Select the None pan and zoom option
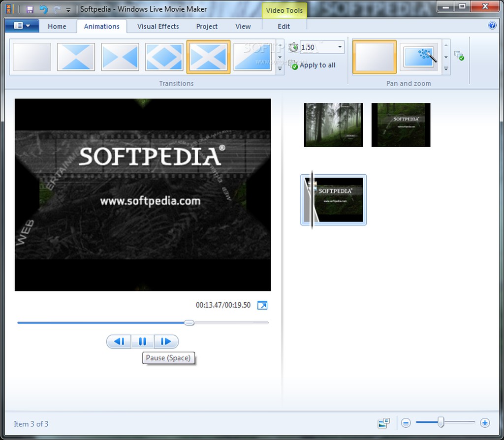 tap(375, 57)
